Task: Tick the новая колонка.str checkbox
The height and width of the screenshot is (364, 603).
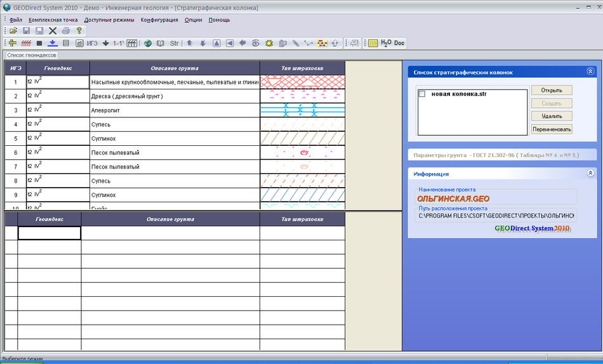Action: pyautogui.click(x=422, y=94)
